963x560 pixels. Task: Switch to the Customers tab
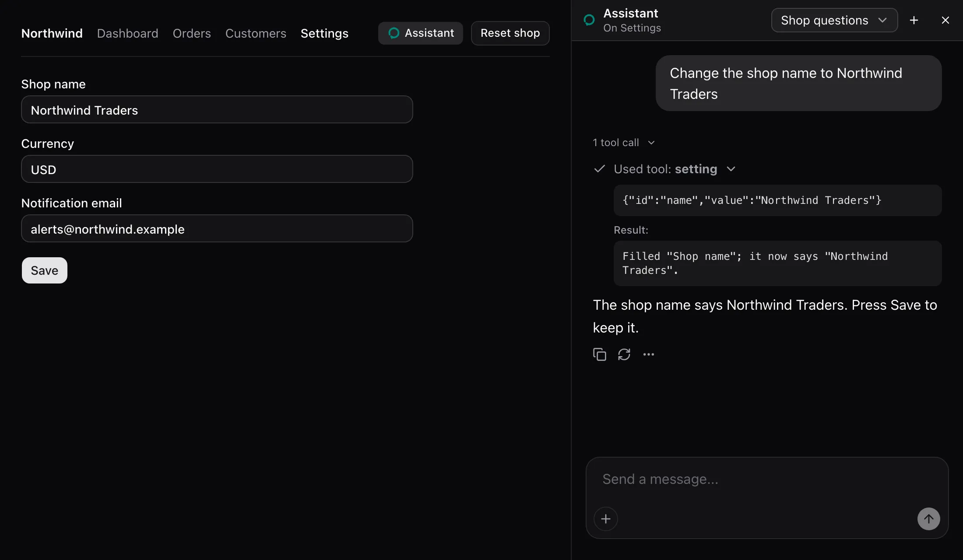[256, 33]
